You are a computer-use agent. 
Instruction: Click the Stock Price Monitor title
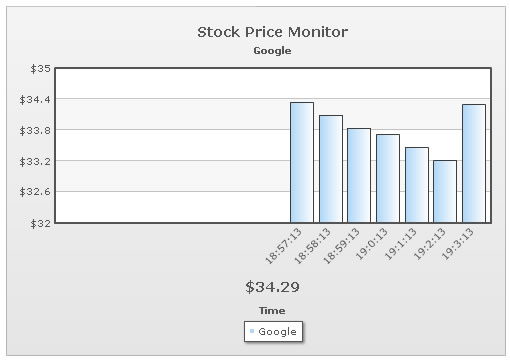tap(272, 32)
